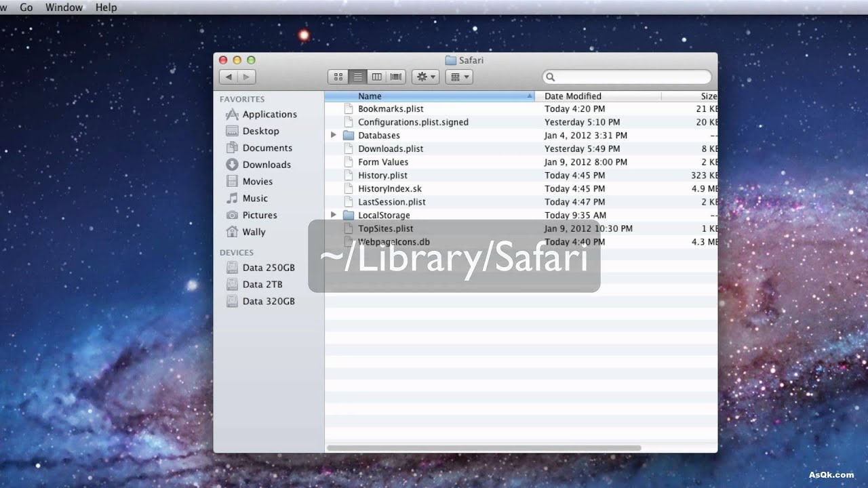Click the Jan 9, 2012 8:00 PM date
Screen dimensions: 868x488
click(585, 162)
